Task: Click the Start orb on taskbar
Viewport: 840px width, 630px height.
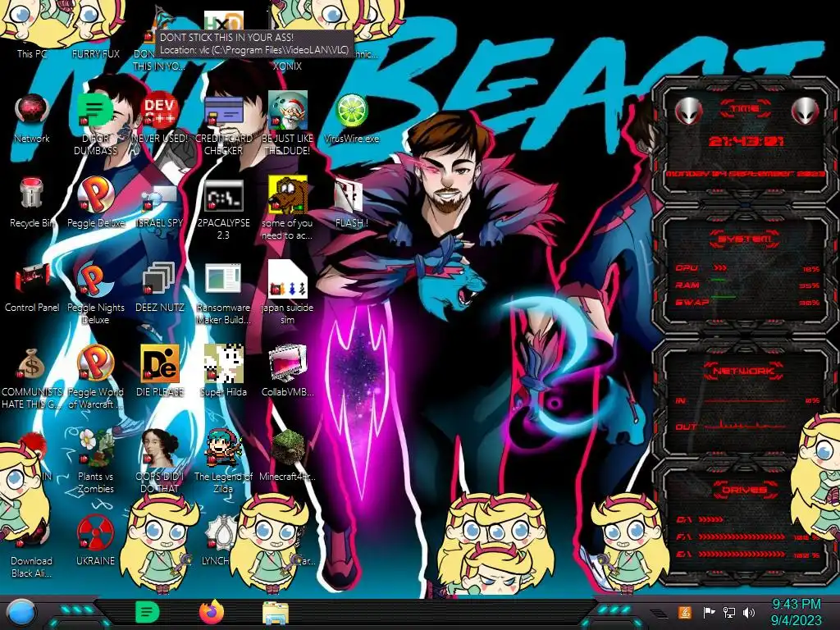Action: coord(21,614)
